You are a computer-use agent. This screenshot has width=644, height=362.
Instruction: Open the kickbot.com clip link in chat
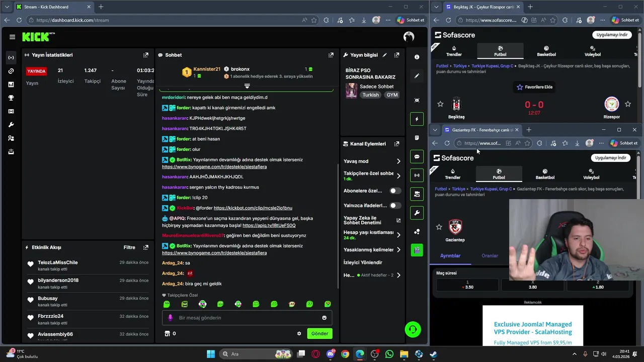(253, 208)
